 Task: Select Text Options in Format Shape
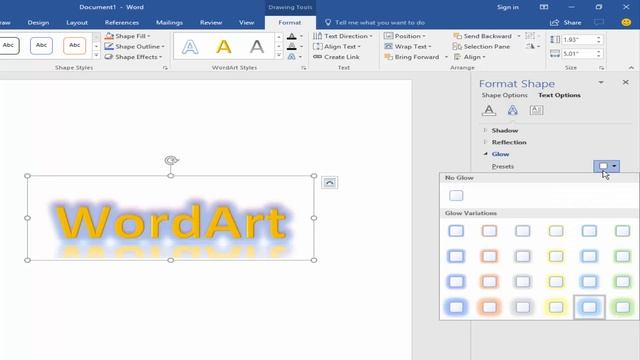[559, 95]
